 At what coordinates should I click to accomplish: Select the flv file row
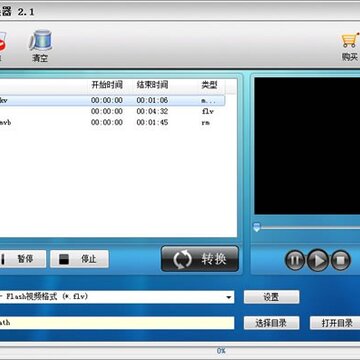112,111
